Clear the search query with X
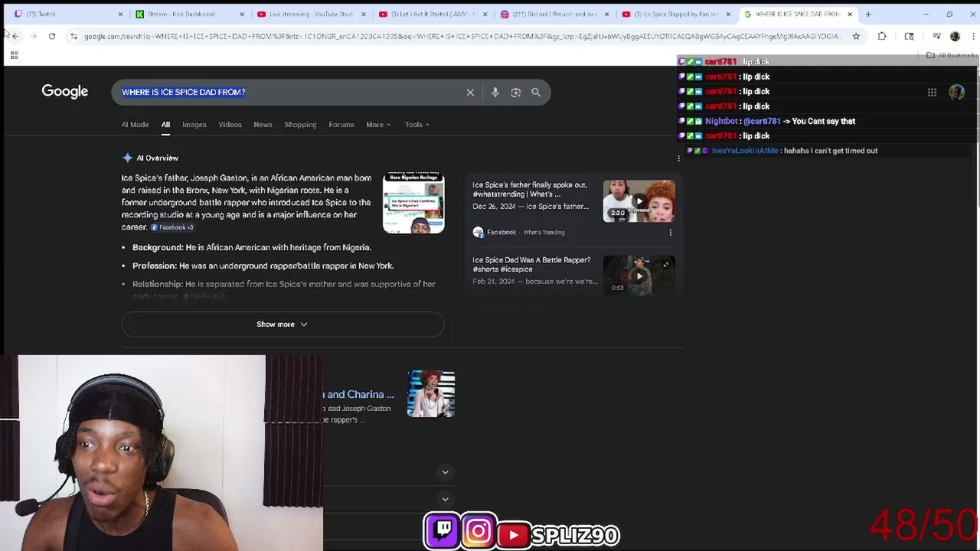Viewport: 980px width, 551px height. click(470, 92)
